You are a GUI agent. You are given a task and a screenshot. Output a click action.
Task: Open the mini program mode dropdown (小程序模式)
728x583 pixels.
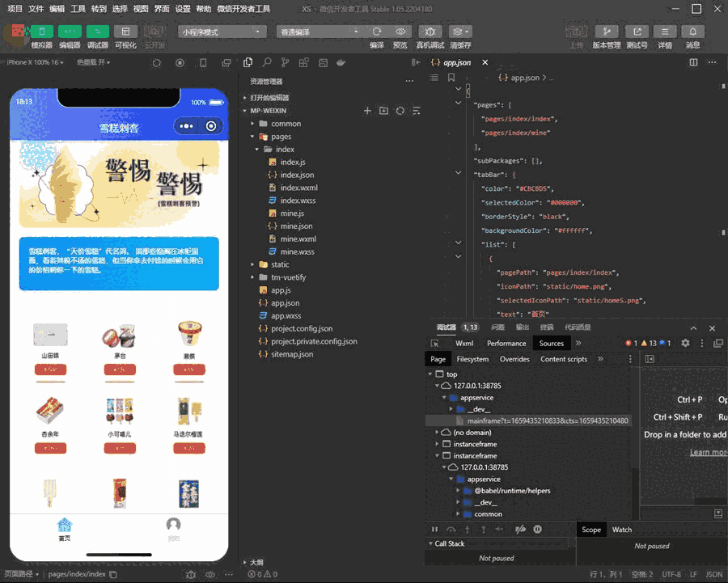222,32
